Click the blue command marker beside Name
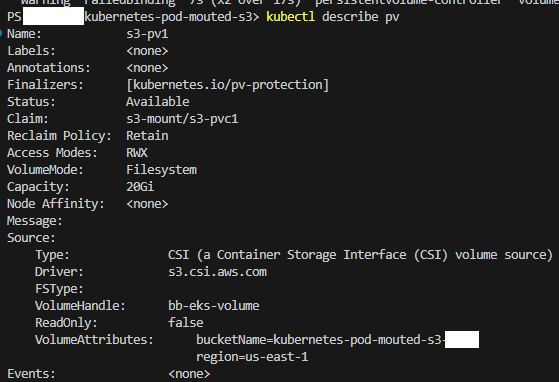 pyautogui.click(x=1, y=34)
